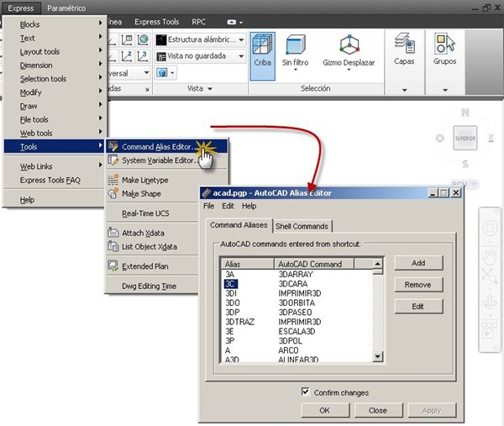Click the OK button
The height and width of the screenshot is (426, 504).
click(x=325, y=410)
